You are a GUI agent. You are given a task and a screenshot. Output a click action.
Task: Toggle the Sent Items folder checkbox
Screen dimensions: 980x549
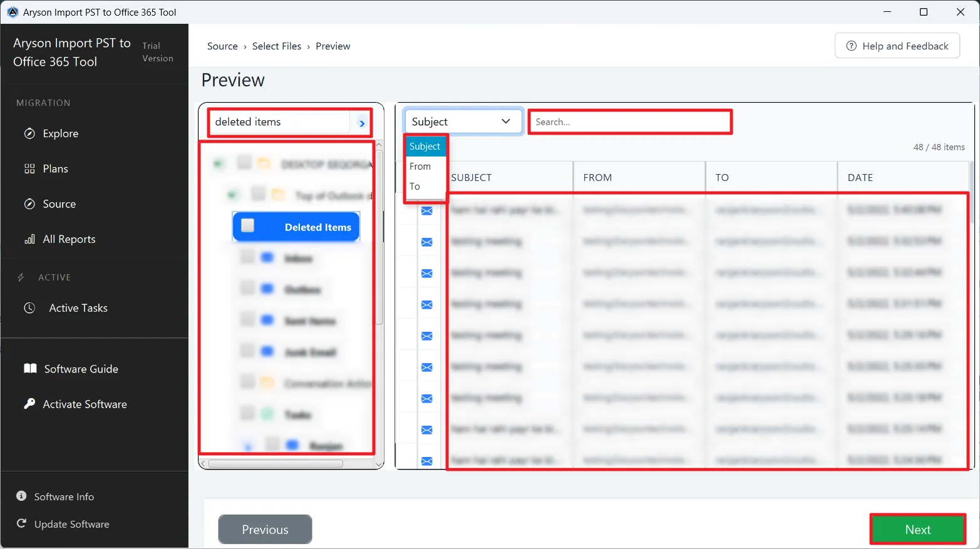coord(248,319)
